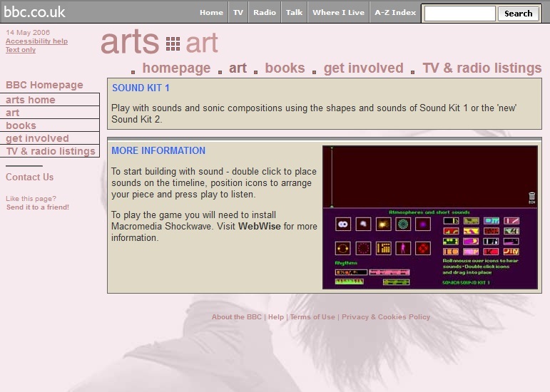
Task: Switch to the homepage tab under arts header
Action: (176, 68)
